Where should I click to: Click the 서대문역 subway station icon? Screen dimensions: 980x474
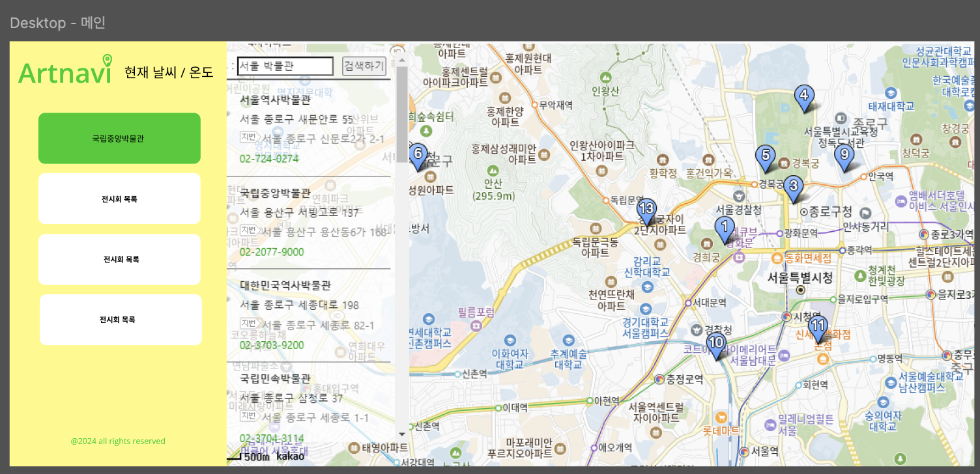point(687,302)
